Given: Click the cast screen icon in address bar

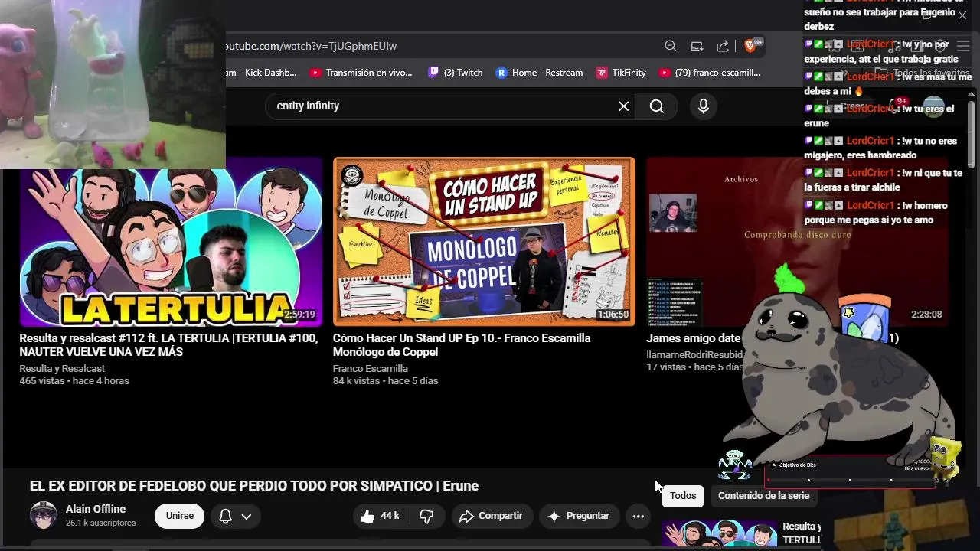Looking at the screenshot, I should [x=697, y=46].
